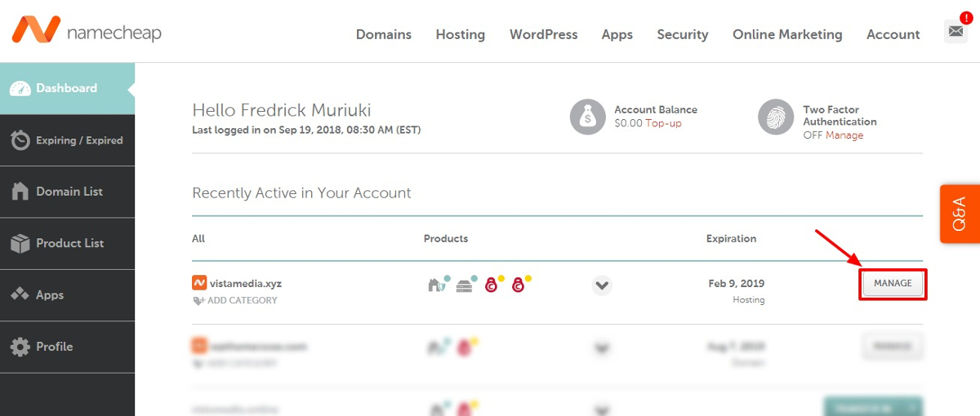Image resolution: width=980 pixels, height=416 pixels.
Task: Click the Hello Fredrick Muriuki greeting
Action: tap(282, 110)
